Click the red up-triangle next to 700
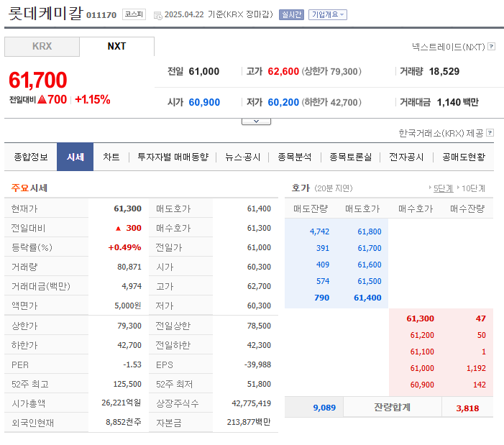Screen dimensions: 504x445 click(x=42, y=99)
